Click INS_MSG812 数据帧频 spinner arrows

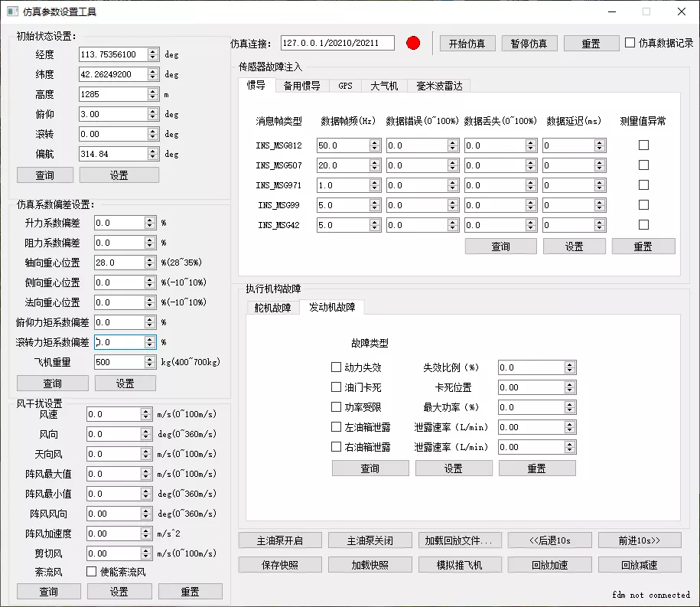375,145
